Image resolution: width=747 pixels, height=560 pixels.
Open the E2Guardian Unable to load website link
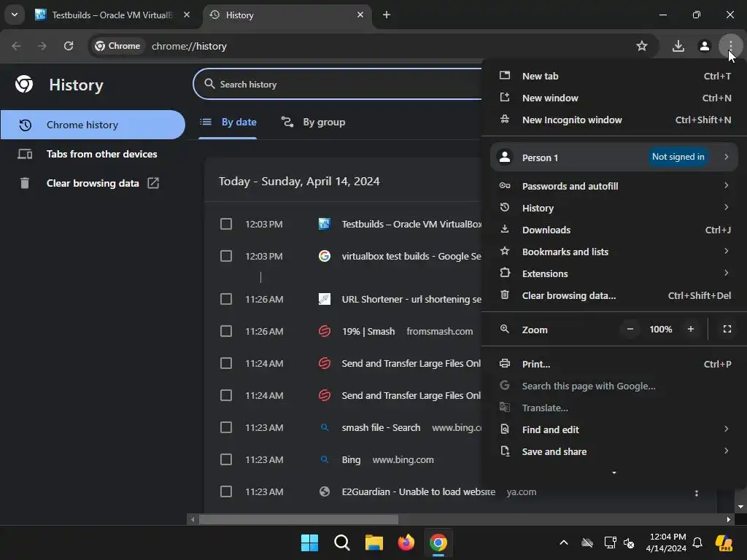[418, 492]
